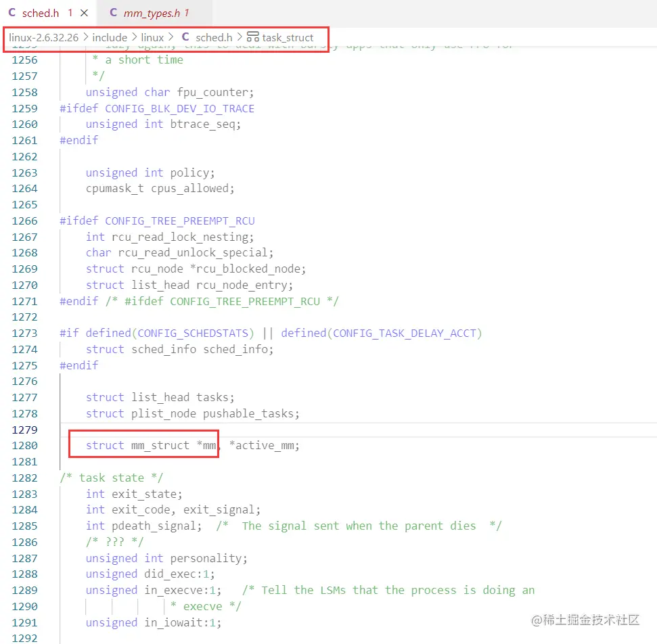657x644 pixels.
Task: Click 'CONFIG_TREE_PREEMPT_RCU' on line 1266
Action: pos(180,221)
